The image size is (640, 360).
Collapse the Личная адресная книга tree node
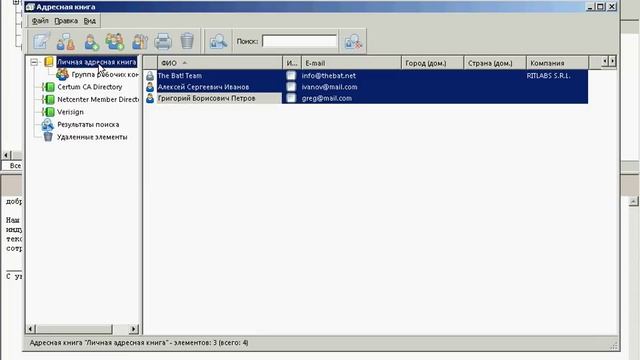tap(34, 62)
